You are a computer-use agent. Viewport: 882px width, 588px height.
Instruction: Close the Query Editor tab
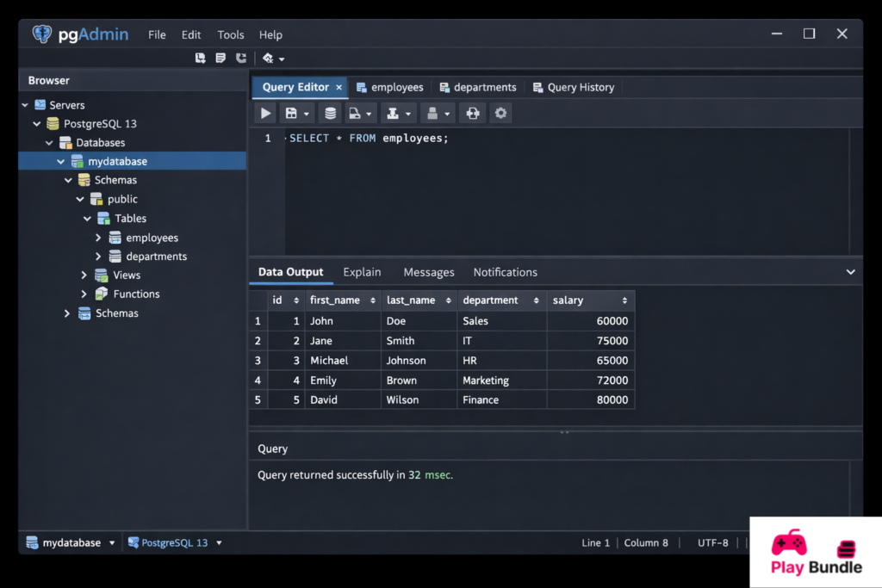pos(339,88)
